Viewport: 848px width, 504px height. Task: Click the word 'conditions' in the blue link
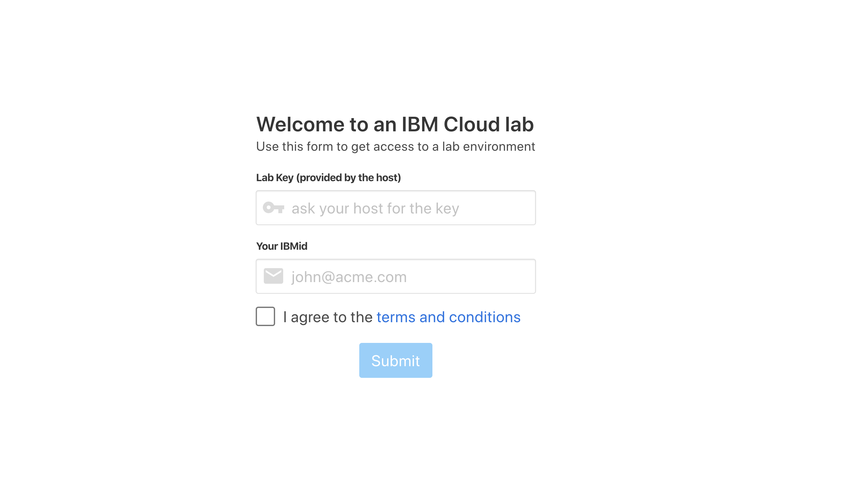pyautogui.click(x=485, y=317)
